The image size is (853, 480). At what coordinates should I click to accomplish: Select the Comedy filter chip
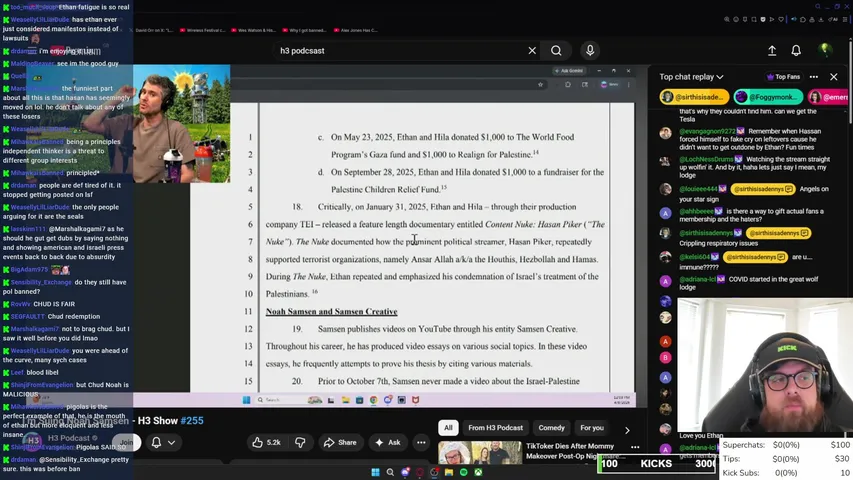pos(551,428)
